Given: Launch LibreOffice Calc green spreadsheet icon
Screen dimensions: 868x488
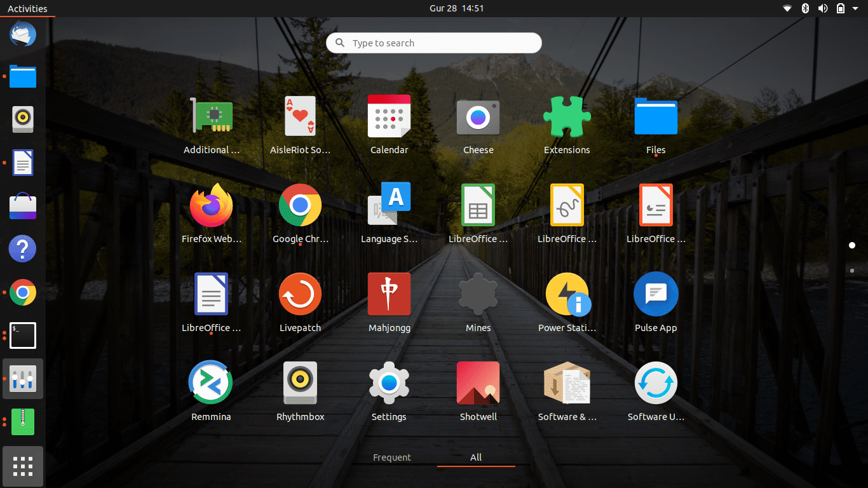Looking at the screenshot, I should point(478,205).
